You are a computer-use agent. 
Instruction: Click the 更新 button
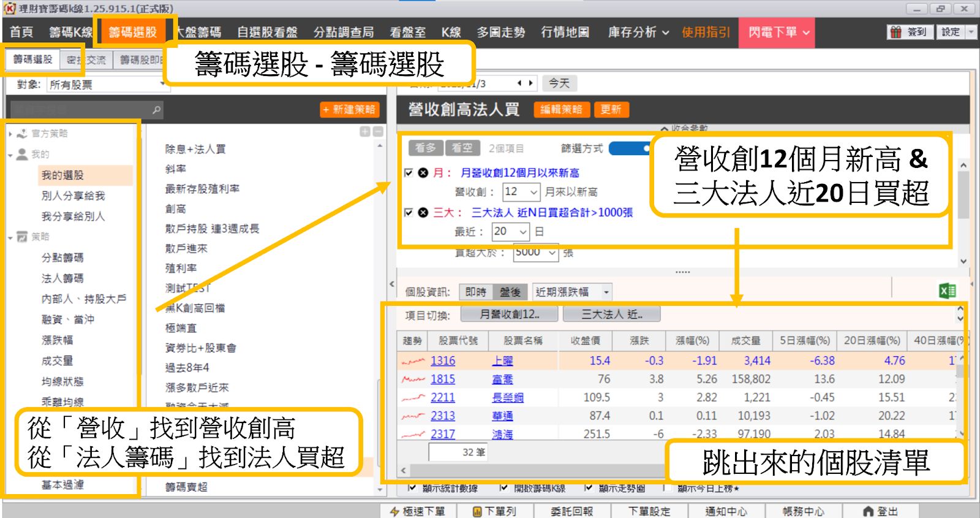pos(611,110)
